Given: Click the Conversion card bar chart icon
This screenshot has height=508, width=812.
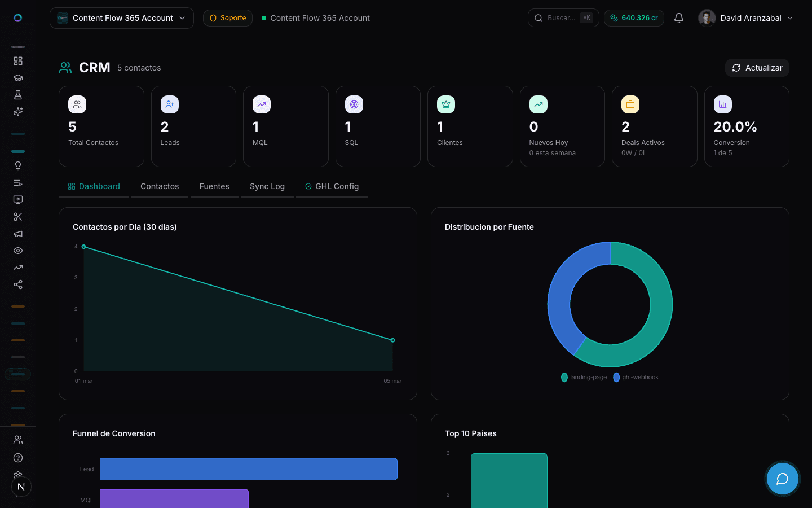Looking at the screenshot, I should 723,104.
